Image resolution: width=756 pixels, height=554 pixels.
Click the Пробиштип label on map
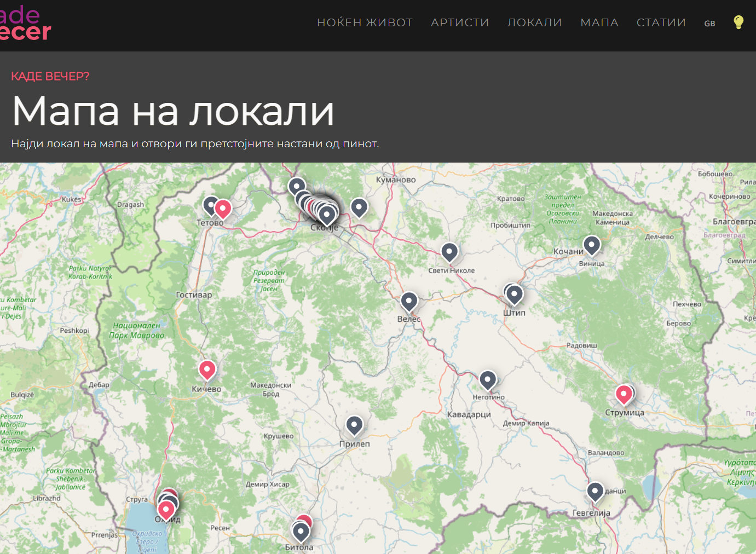[x=510, y=225]
